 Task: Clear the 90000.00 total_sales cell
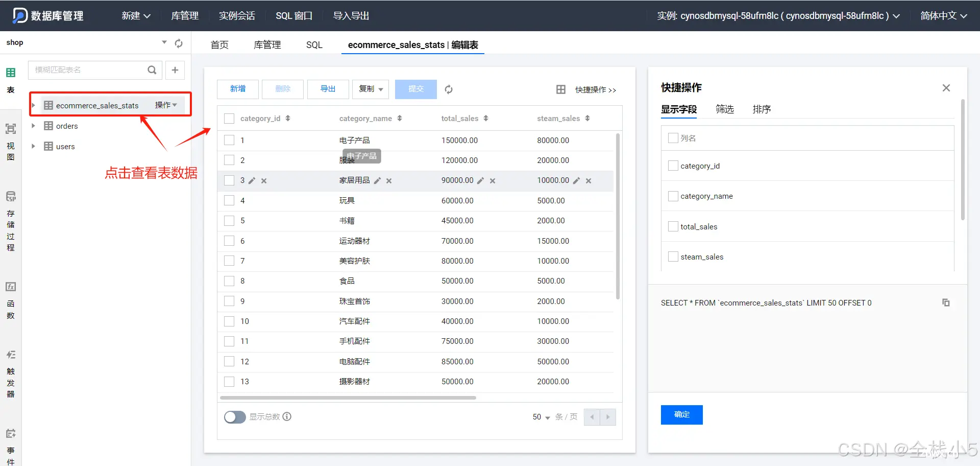[493, 181]
